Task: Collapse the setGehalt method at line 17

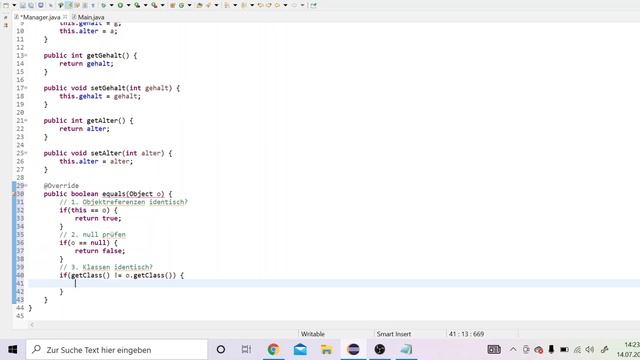Action: pos(26,88)
